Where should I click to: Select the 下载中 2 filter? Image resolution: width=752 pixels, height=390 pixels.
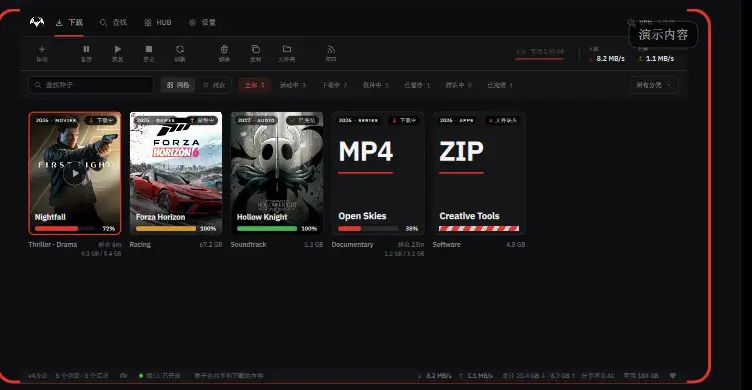click(334, 85)
